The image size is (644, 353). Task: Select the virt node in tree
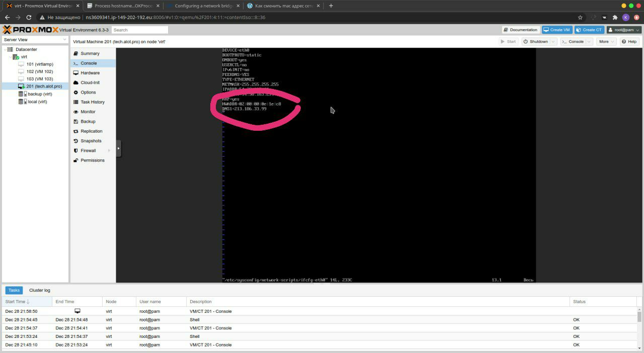pos(24,57)
